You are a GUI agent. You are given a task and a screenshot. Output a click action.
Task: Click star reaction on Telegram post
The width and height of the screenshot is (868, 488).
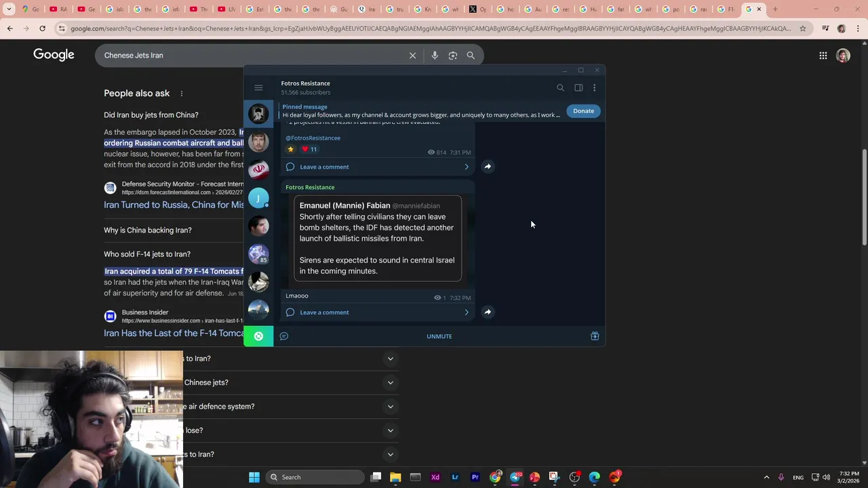291,149
